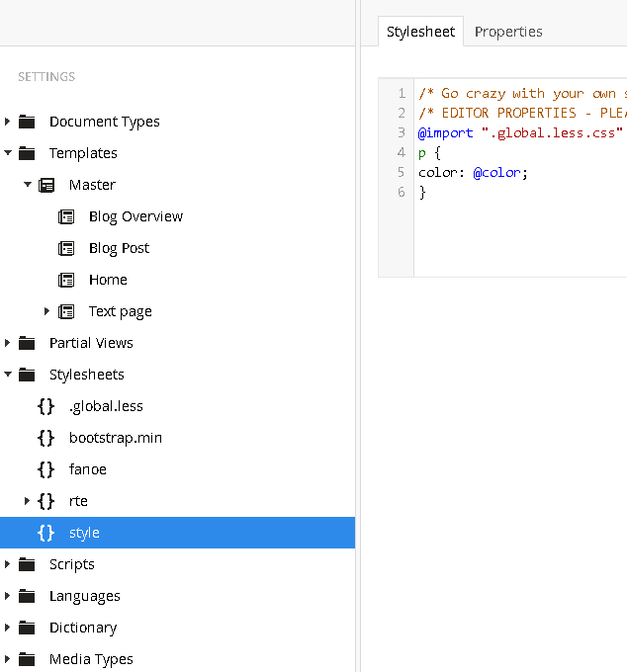Click the Document Types folder icon
Viewport: 627px width, 672px height.
click(x=27, y=122)
